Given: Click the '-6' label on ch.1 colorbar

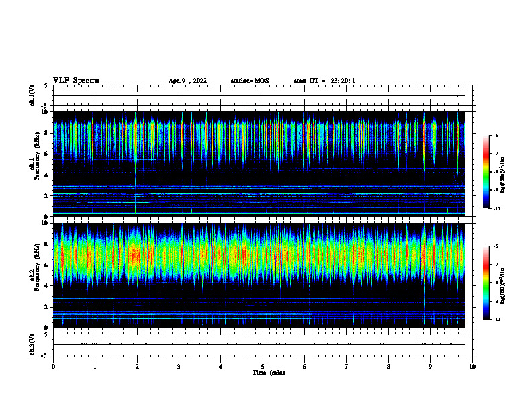Looking at the screenshot, I should 496,135.
